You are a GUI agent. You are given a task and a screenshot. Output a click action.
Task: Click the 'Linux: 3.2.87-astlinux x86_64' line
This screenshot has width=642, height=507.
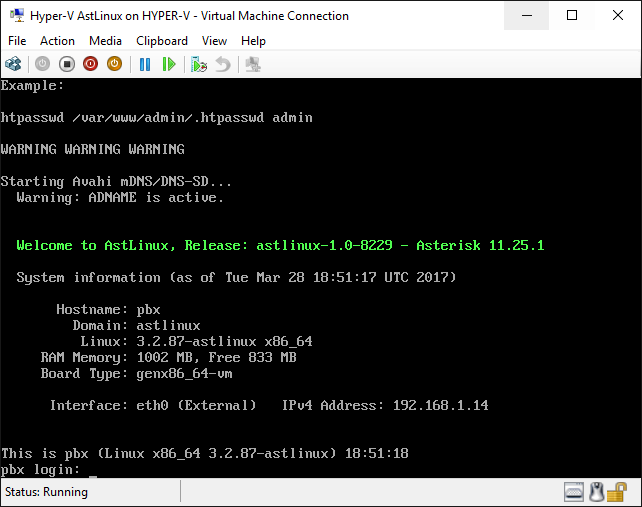tap(196, 342)
